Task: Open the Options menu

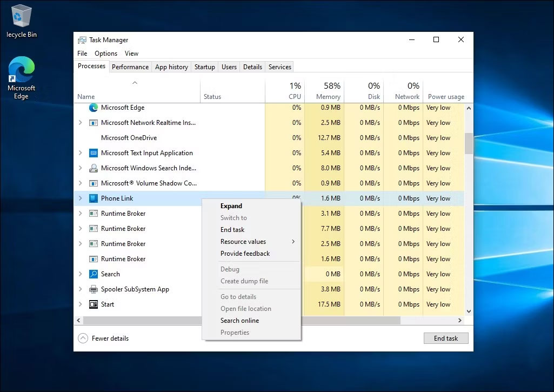Action: point(105,53)
